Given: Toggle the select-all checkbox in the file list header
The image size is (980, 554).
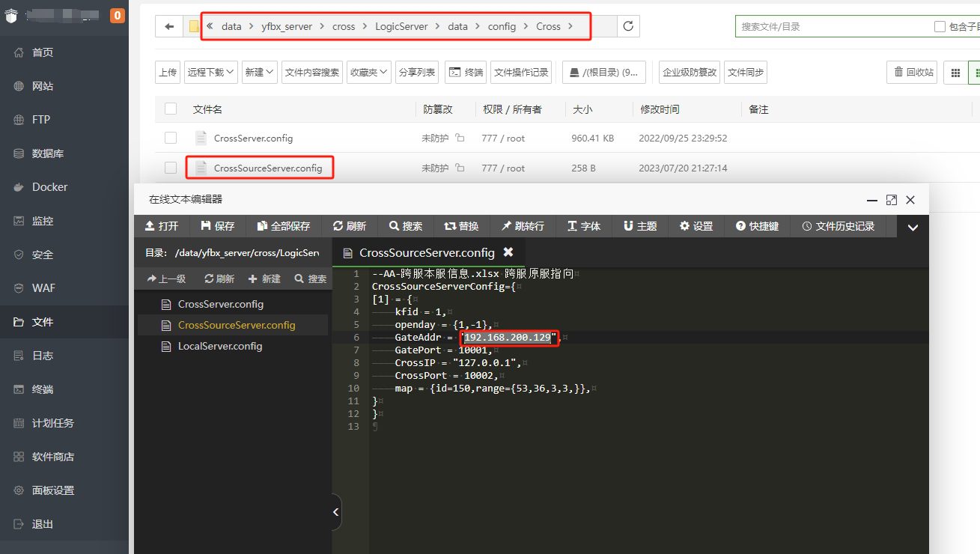Looking at the screenshot, I should coord(170,109).
